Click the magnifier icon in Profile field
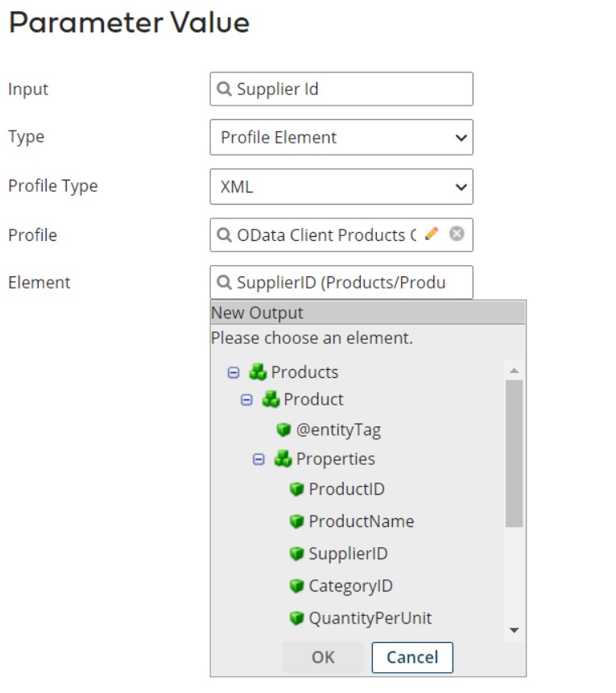616x693 pixels. (x=224, y=235)
